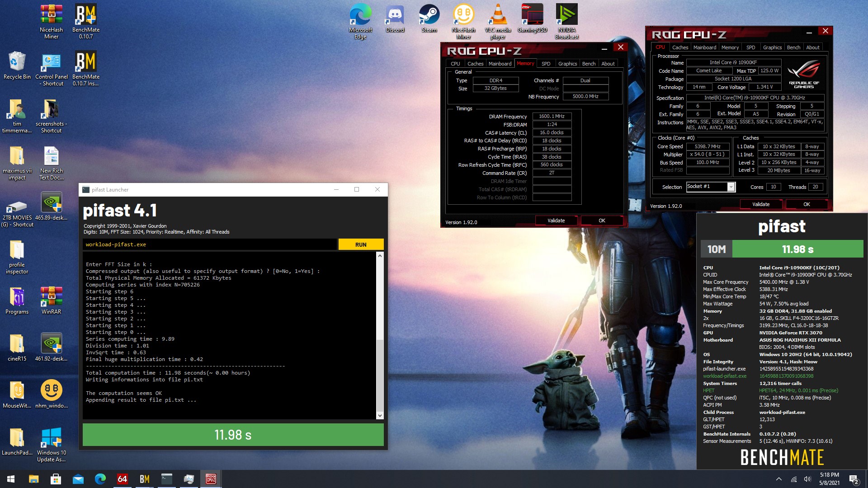This screenshot has width=868, height=488.
Task: Click the HPET timer row in BenchMate
Action: 770,390
